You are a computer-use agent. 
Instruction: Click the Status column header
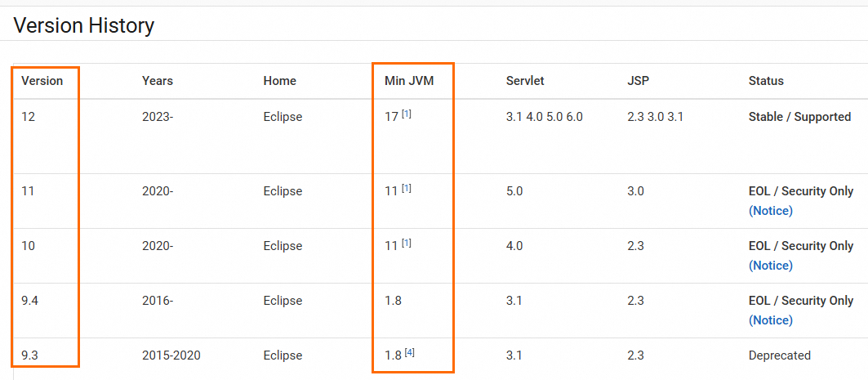pos(766,81)
